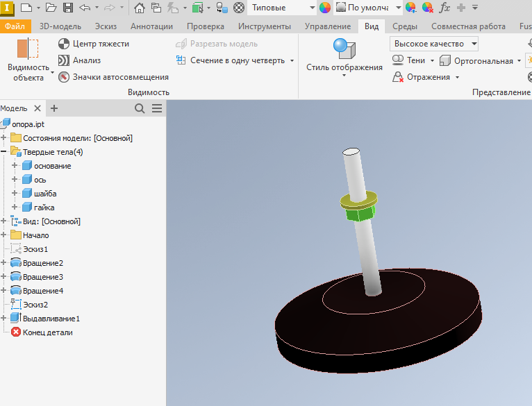Click the Orthographic view icon

(444, 61)
